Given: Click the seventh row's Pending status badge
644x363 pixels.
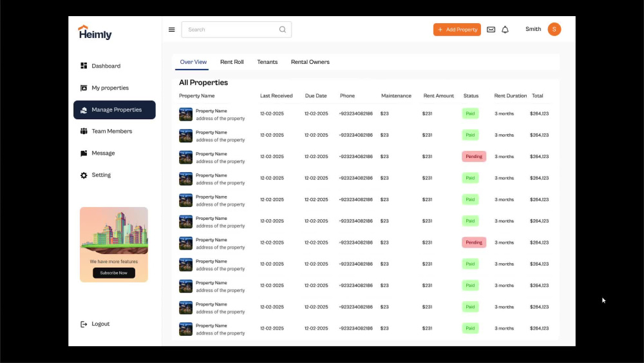Looking at the screenshot, I should click(474, 242).
